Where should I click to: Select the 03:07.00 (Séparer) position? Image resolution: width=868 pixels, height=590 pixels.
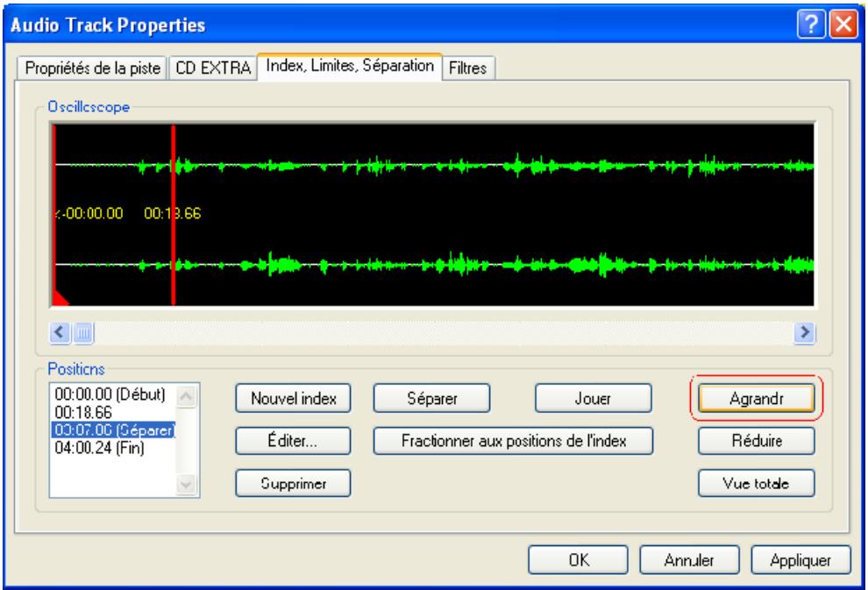113,430
